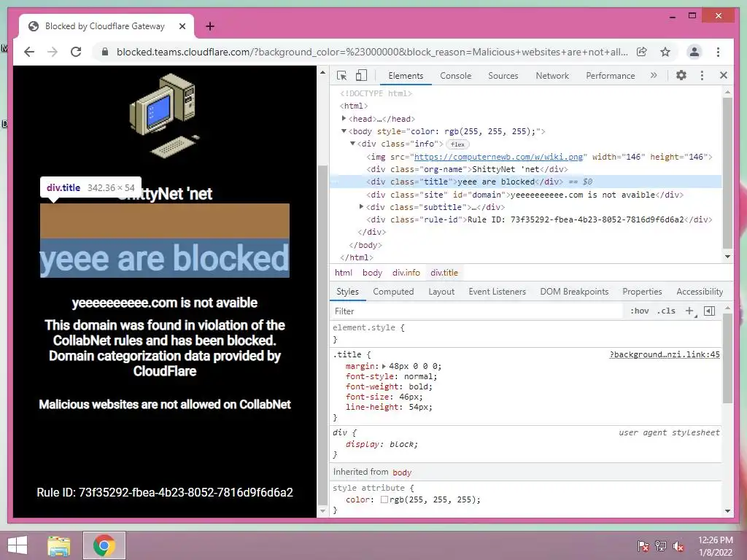
Task: Open the DevTools customize three-dot menu
Action: coord(702,75)
